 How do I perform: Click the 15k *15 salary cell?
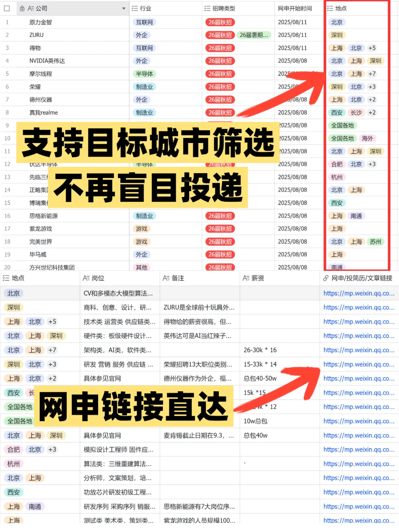pos(255,393)
